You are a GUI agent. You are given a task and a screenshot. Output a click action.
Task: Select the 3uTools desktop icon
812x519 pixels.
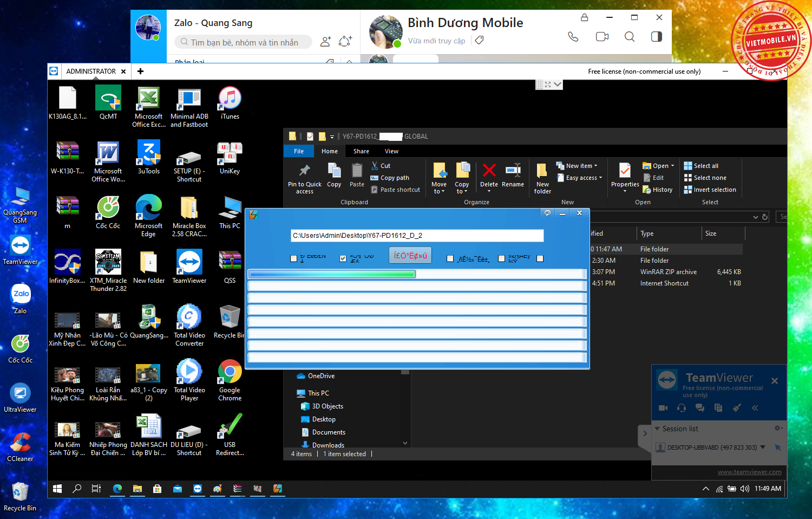(x=148, y=158)
